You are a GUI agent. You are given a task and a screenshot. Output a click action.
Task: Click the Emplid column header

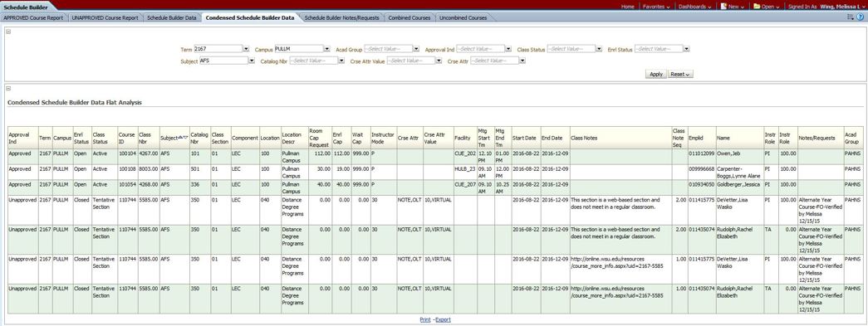tap(701, 137)
